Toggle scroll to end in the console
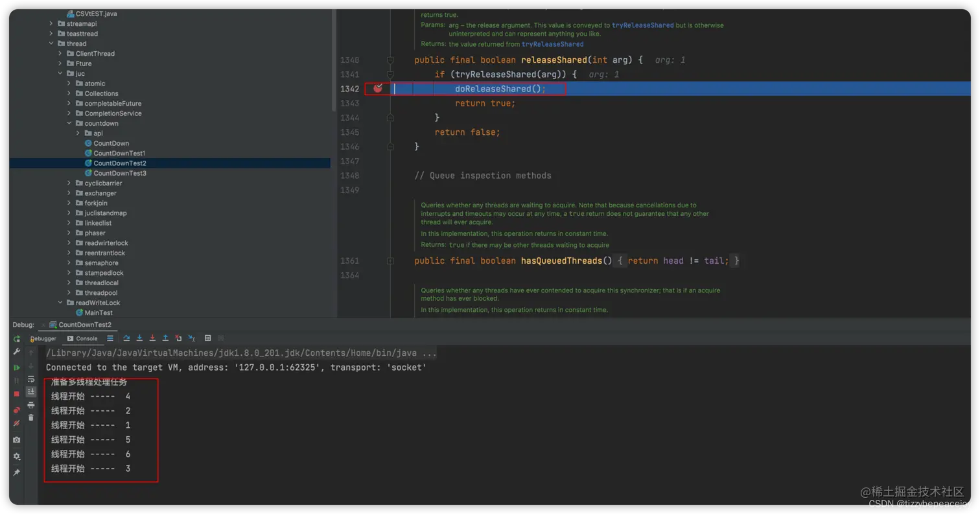This screenshot has height=514, width=980. coord(31,391)
